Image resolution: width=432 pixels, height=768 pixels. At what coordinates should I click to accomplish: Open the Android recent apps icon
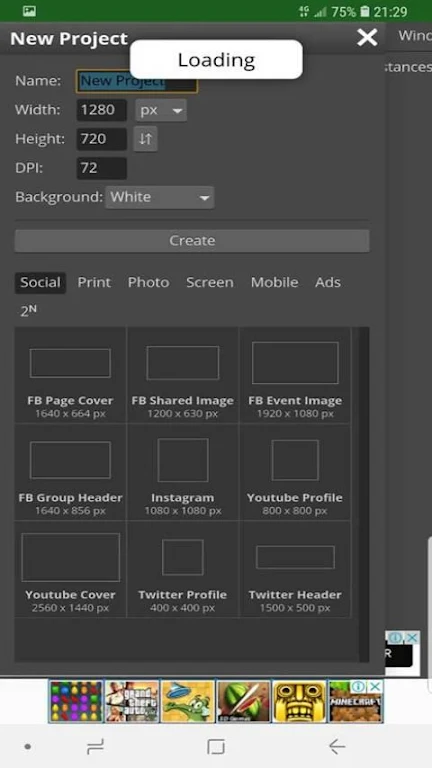pos(95,746)
